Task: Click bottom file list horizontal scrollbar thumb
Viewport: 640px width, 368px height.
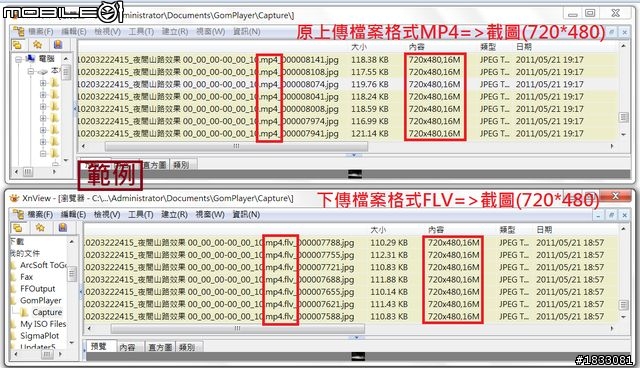Action: pyautogui.click(x=237, y=328)
